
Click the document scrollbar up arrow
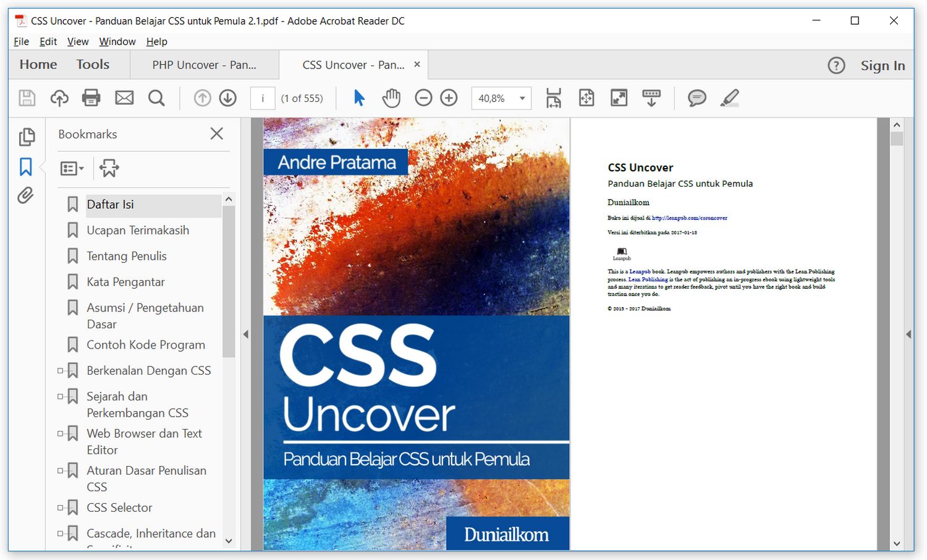897,125
